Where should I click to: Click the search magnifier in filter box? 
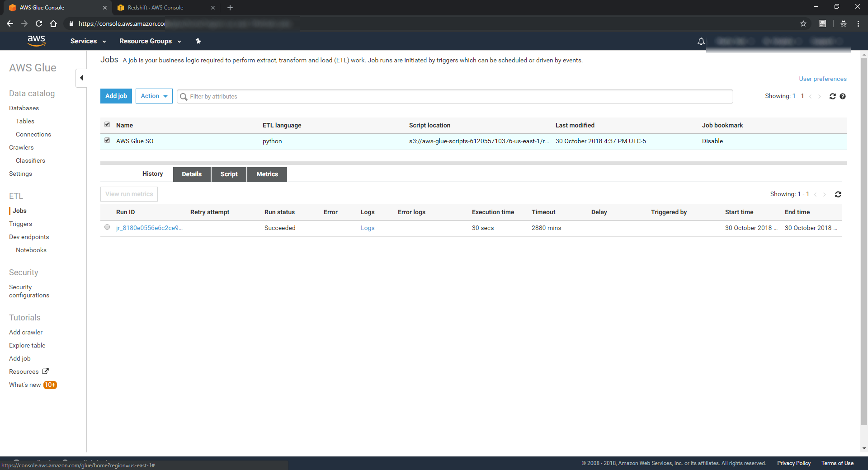pos(184,97)
